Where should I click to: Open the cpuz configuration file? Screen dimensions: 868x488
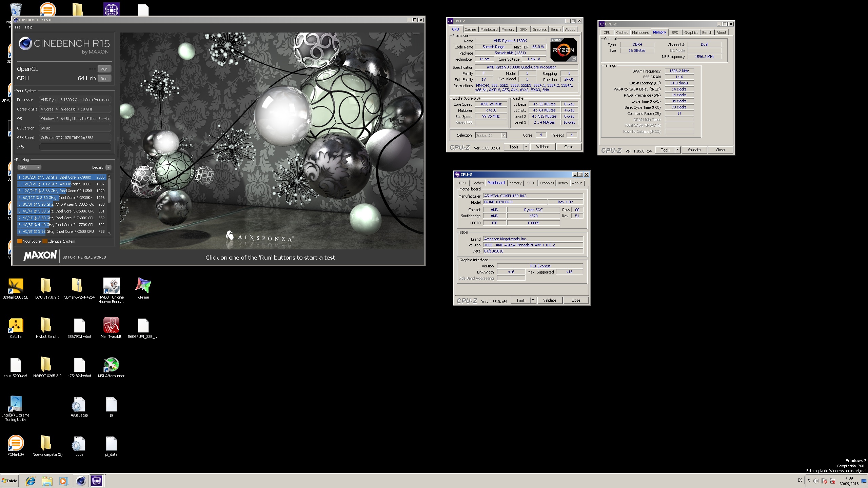[79, 446]
